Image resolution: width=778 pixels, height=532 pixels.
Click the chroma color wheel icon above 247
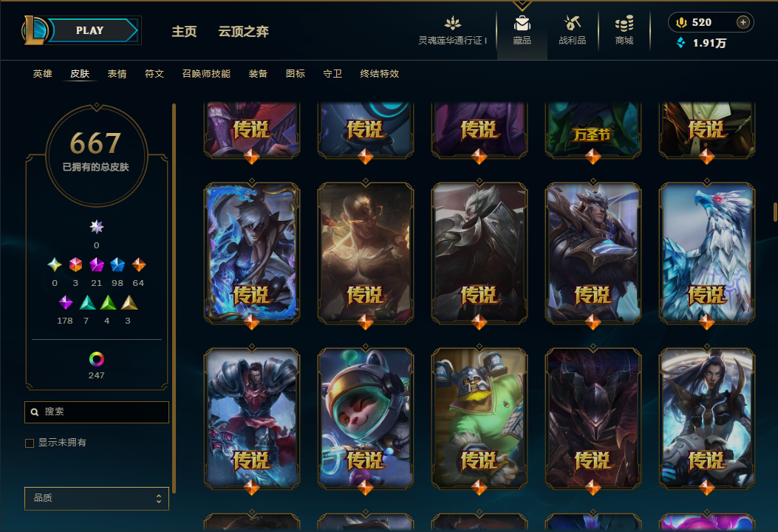96,359
